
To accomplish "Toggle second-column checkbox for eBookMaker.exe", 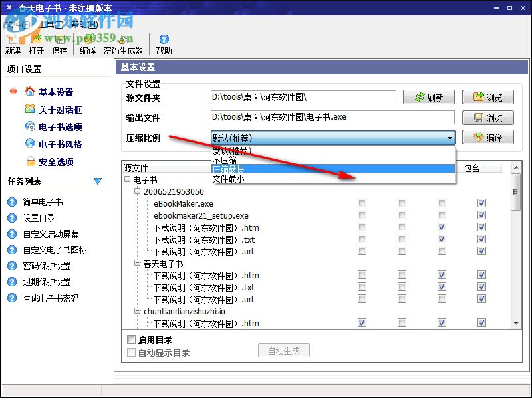I will (x=402, y=203).
